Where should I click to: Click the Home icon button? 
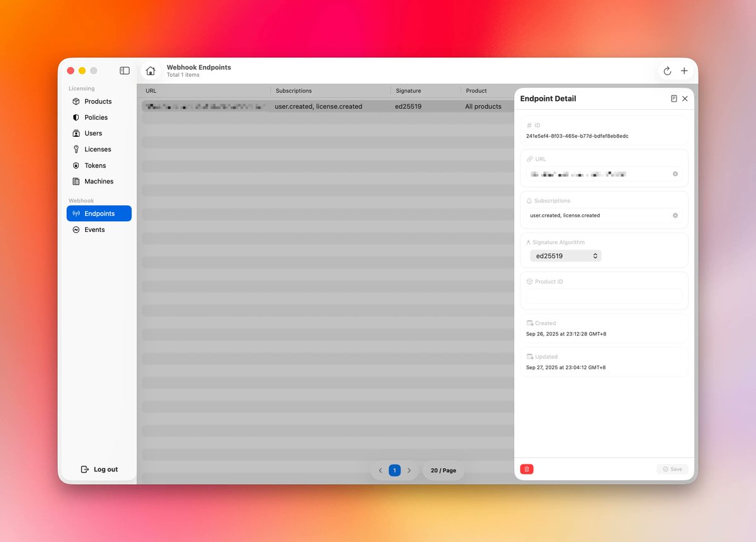tap(151, 71)
